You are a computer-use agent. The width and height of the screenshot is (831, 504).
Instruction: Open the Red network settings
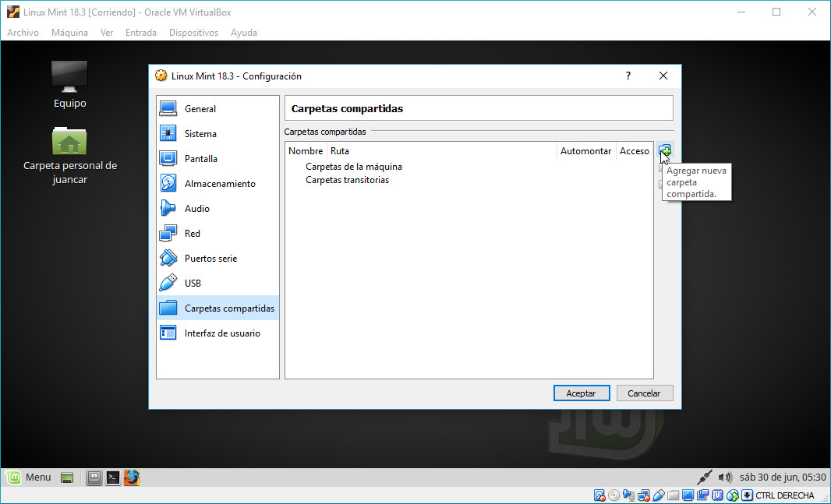[192, 234]
